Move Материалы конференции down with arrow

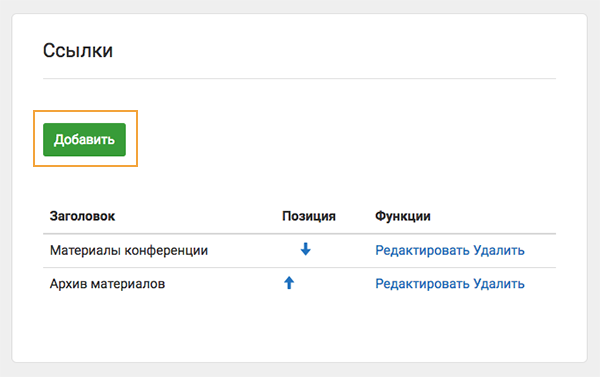tap(305, 249)
